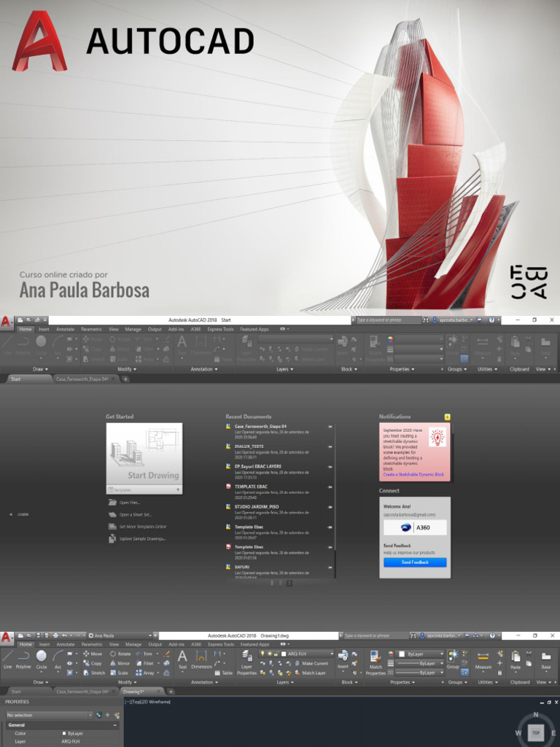Pin the DIALUX_TESTE recent document
Image resolution: width=560 pixels, height=747 pixels.
tap(330, 446)
